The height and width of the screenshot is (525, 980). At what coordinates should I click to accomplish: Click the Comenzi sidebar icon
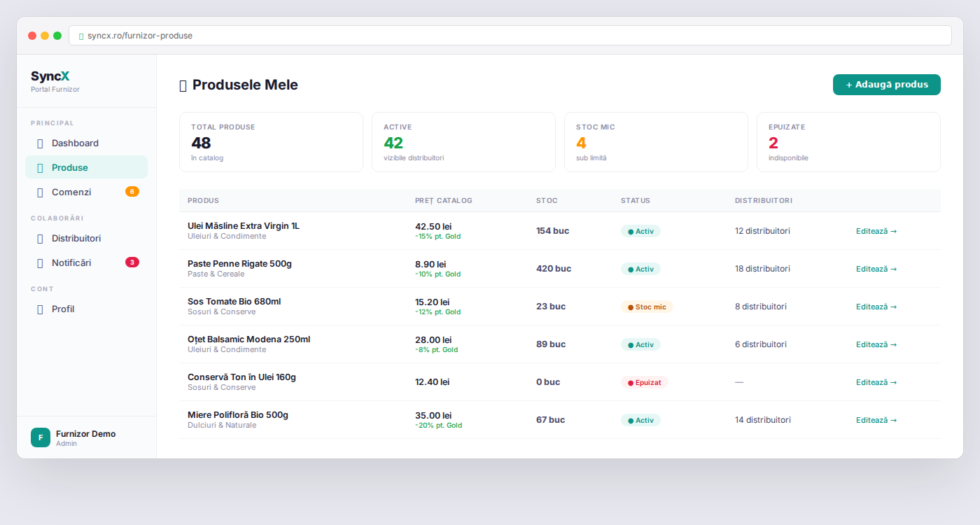pyautogui.click(x=40, y=192)
